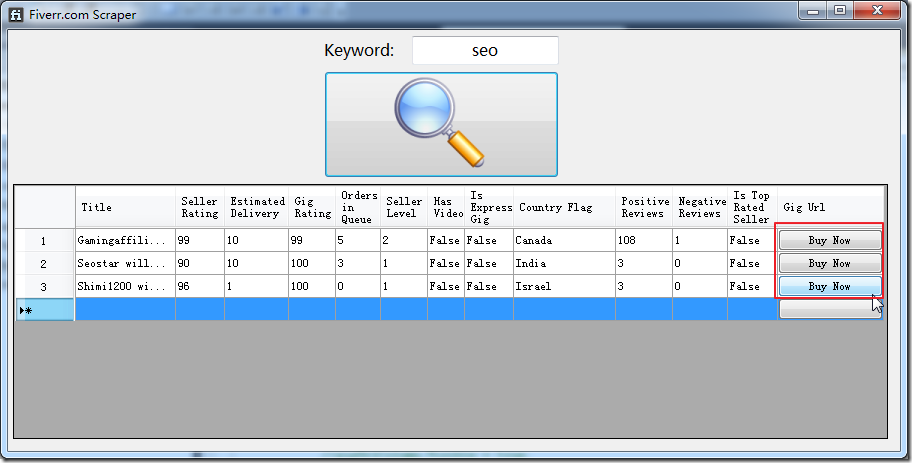Viewport: 912px width, 463px height.
Task: Close the Fiverr.com Scraper window
Action: [878, 10]
